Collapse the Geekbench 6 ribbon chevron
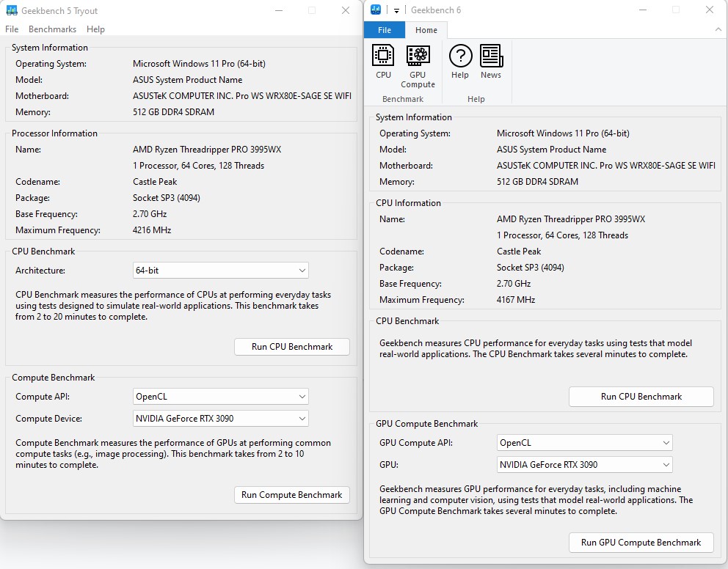 coord(718,30)
